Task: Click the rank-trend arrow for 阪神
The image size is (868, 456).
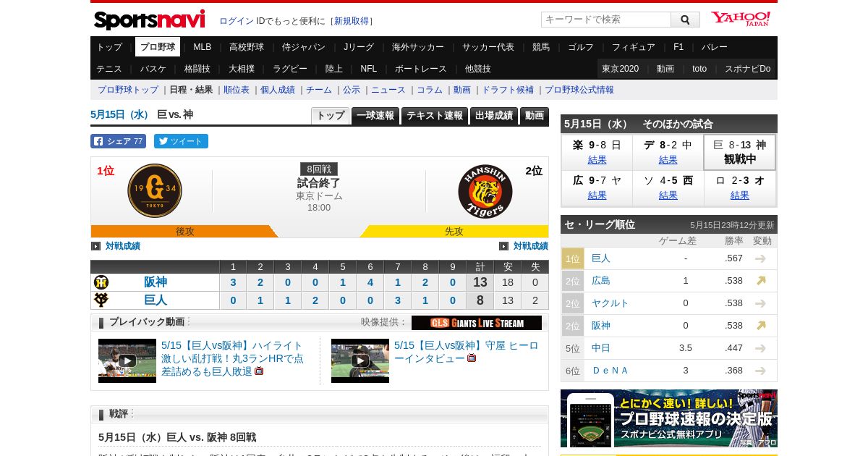Action: click(x=761, y=326)
